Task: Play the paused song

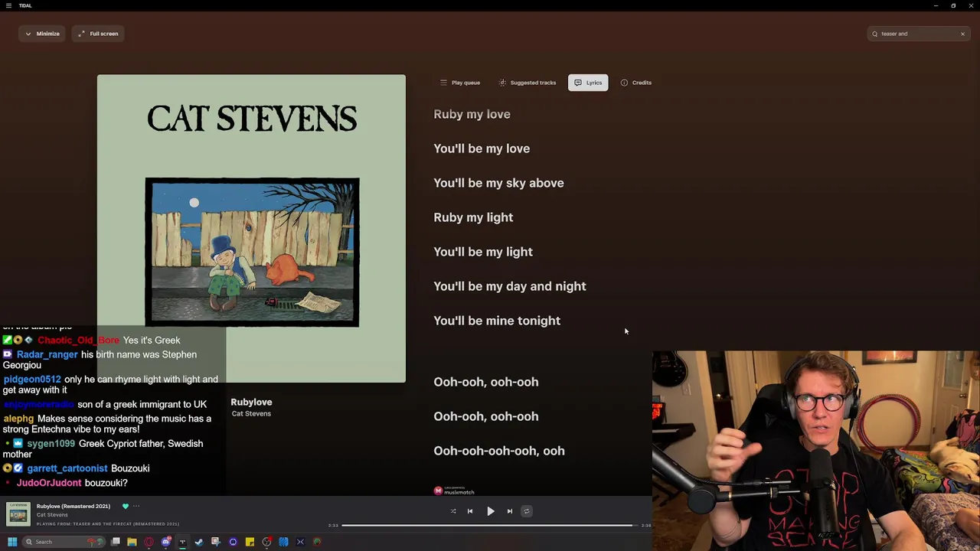Action: point(491,511)
